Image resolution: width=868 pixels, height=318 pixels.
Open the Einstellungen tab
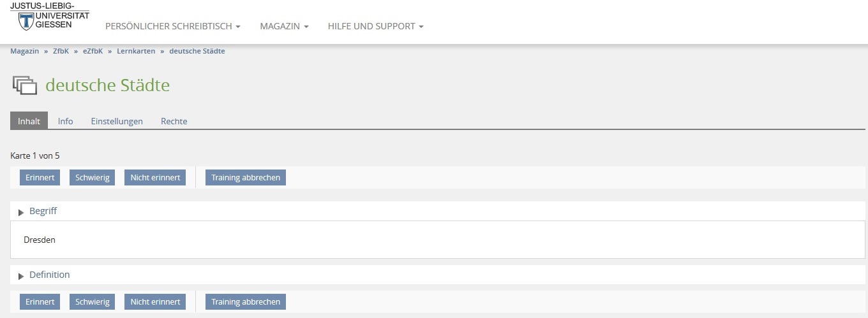(117, 121)
